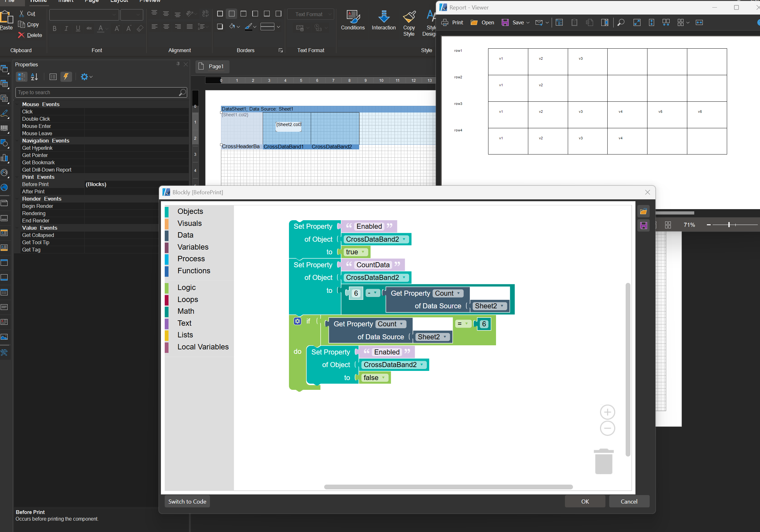The width and height of the screenshot is (760, 532).
Task: Click the Switch to Code button
Action: tap(187, 502)
